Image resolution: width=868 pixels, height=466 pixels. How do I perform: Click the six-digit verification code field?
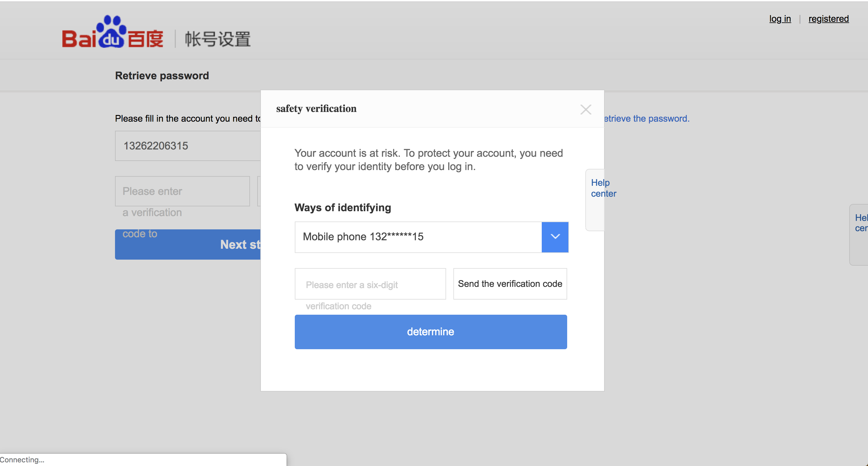coord(370,284)
